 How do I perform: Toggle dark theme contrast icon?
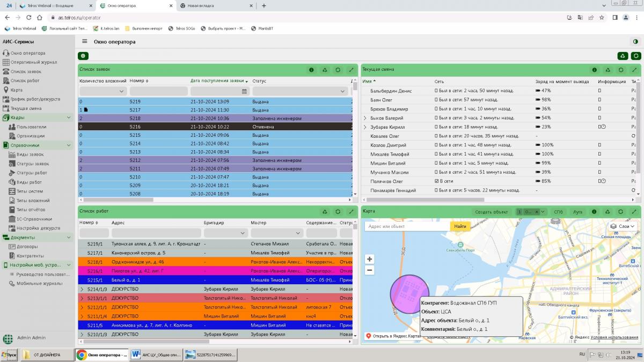pos(635,41)
